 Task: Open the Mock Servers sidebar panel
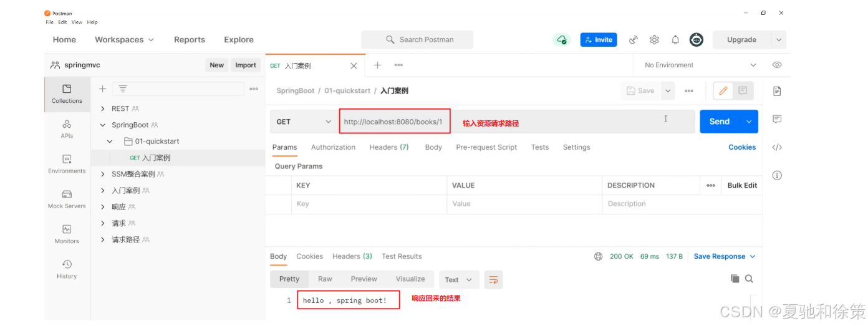click(x=67, y=199)
